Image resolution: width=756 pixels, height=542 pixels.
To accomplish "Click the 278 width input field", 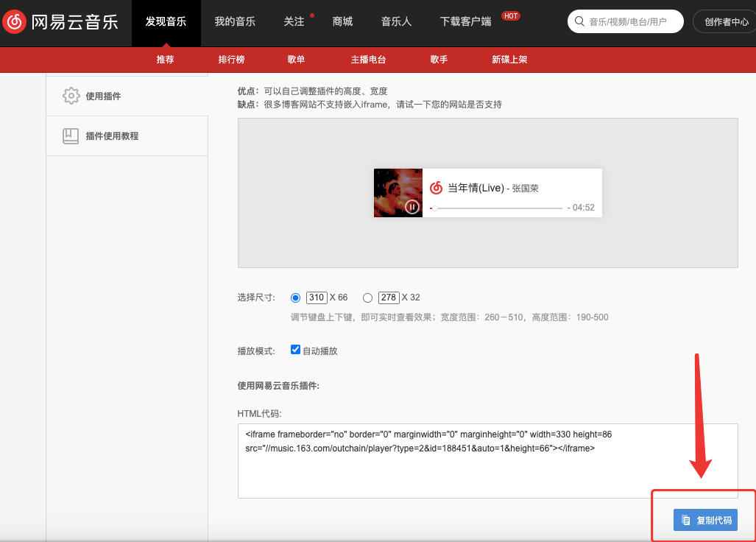I will point(389,298).
